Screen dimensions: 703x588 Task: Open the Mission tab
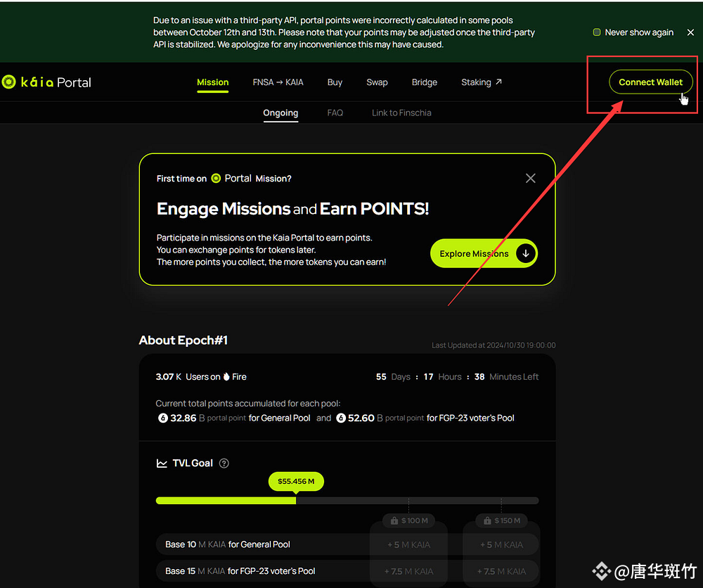click(x=212, y=82)
